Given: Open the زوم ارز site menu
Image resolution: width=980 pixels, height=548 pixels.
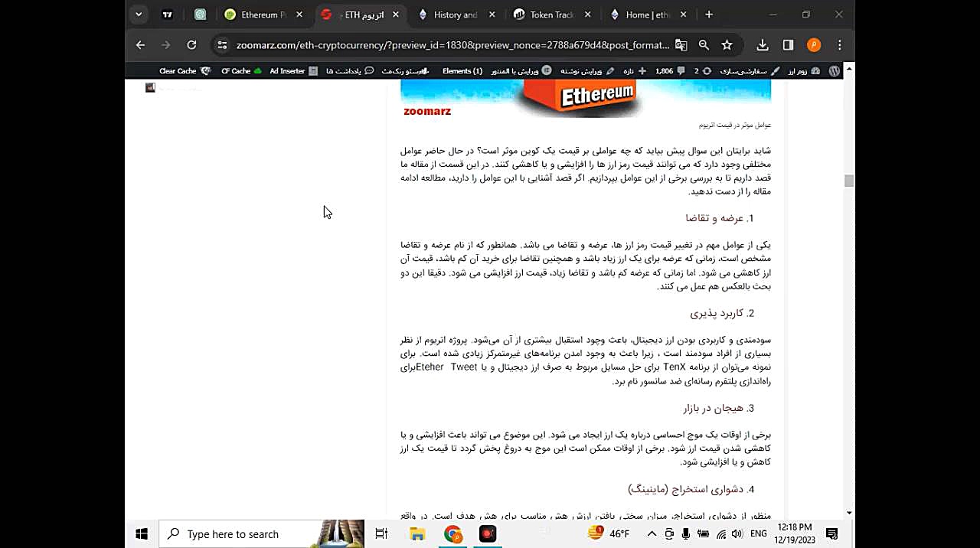Looking at the screenshot, I should 804,71.
